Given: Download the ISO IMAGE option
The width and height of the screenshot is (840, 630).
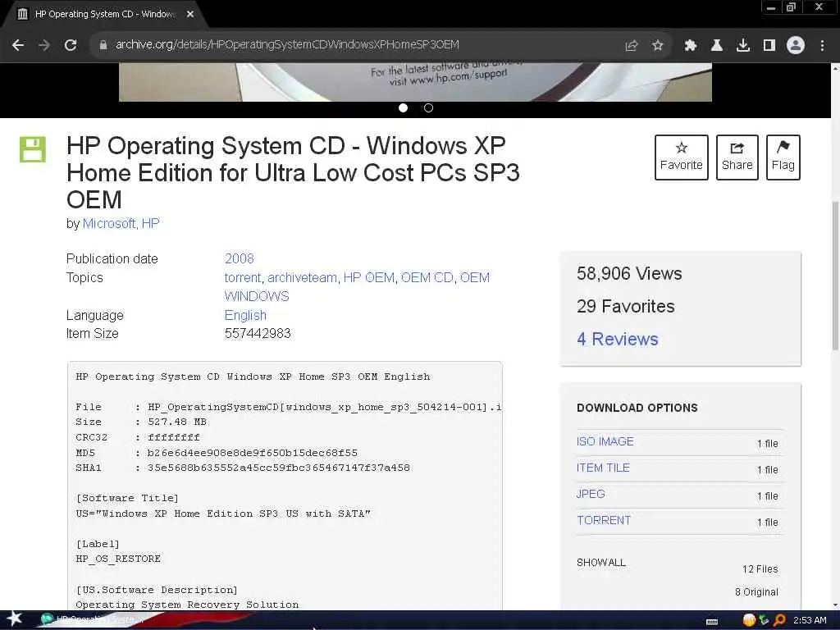Looking at the screenshot, I should click(x=605, y=441).
